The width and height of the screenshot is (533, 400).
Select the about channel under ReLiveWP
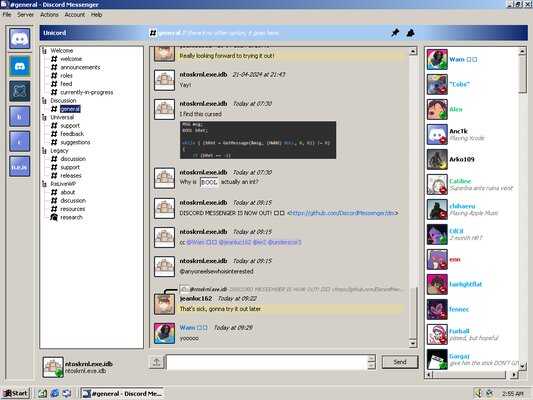point(68,192)
